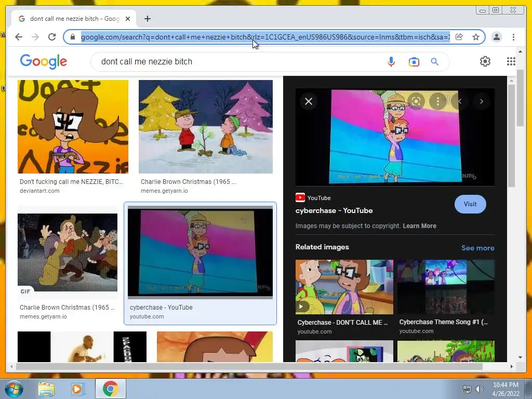Open 'cyberchase - YouTube' title in preview panel
Screen dimensions: 532x399
[334, 211]
